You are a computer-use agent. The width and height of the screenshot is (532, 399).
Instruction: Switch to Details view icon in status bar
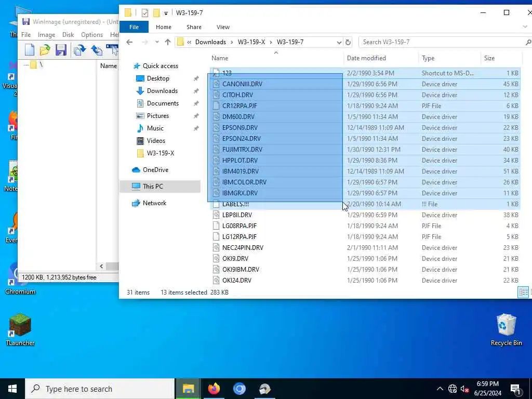523,292
